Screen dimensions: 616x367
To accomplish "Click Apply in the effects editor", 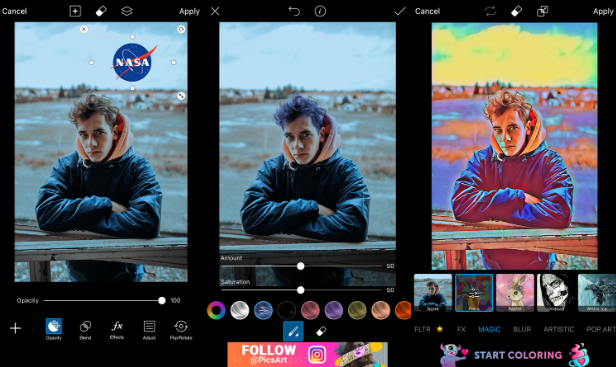I will [x=603, y=11].
